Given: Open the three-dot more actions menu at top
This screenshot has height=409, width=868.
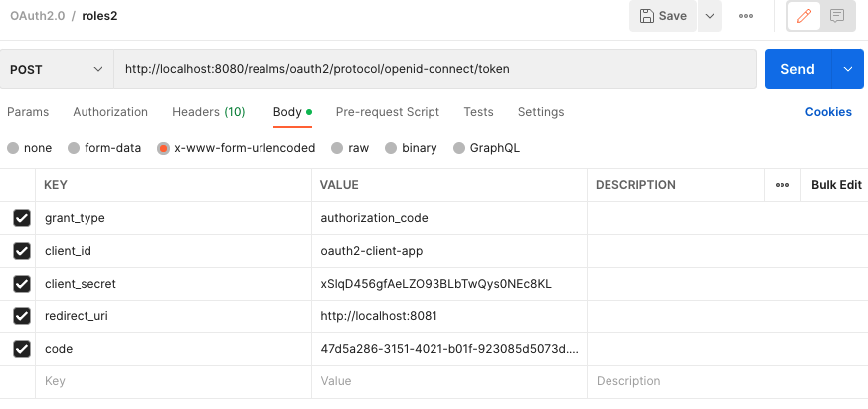Looking at the screenshot, I should coord(746,16).
